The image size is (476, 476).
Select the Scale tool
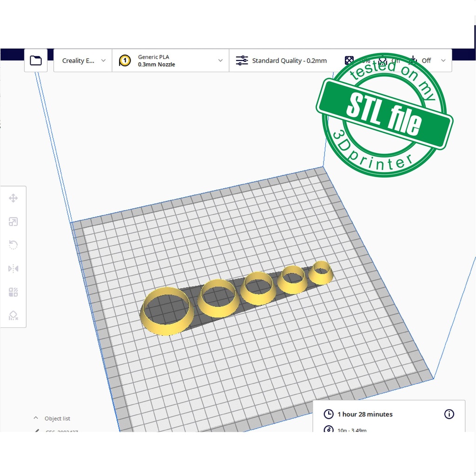(13, 222)
